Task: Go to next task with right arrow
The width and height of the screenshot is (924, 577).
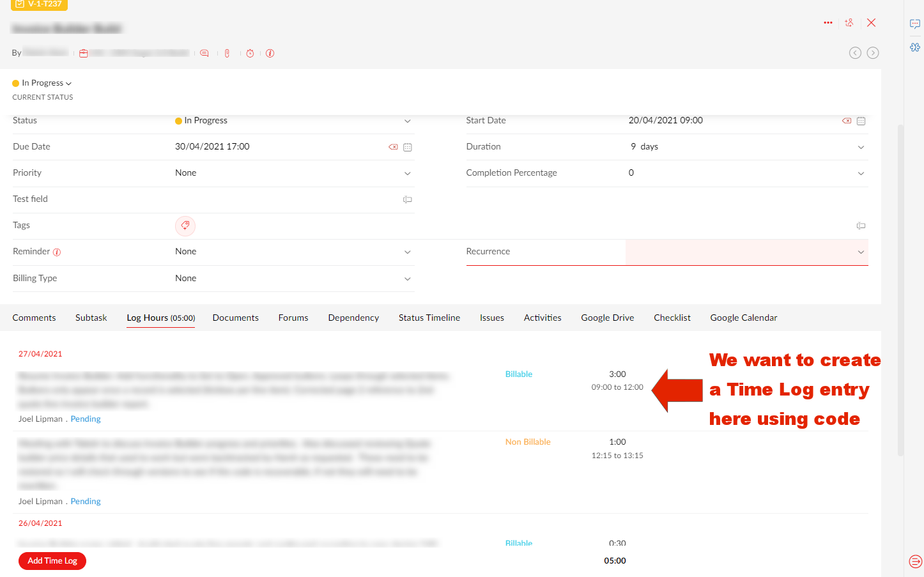Action: point(873,53)
